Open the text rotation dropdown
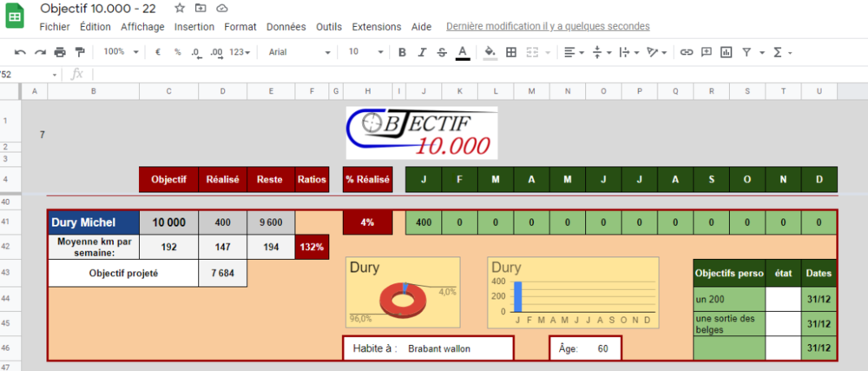 657,52
